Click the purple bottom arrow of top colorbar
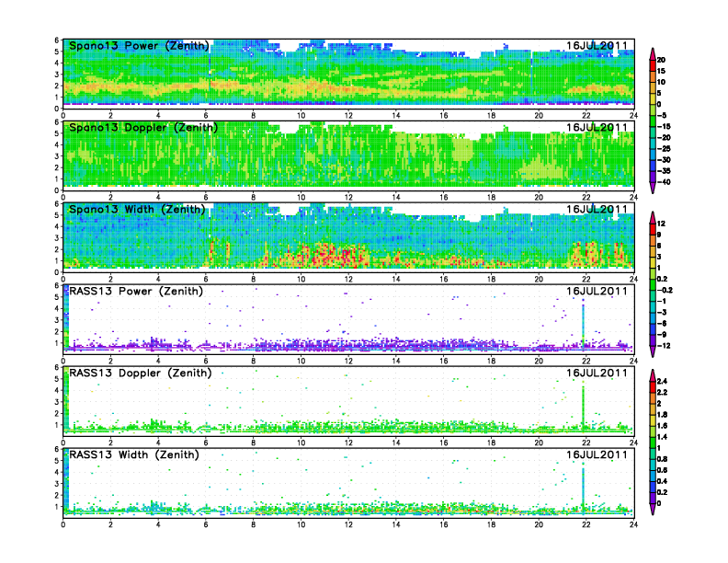Image resolution: width=728 pixels, height=563 pixels. tap(653, 188)
